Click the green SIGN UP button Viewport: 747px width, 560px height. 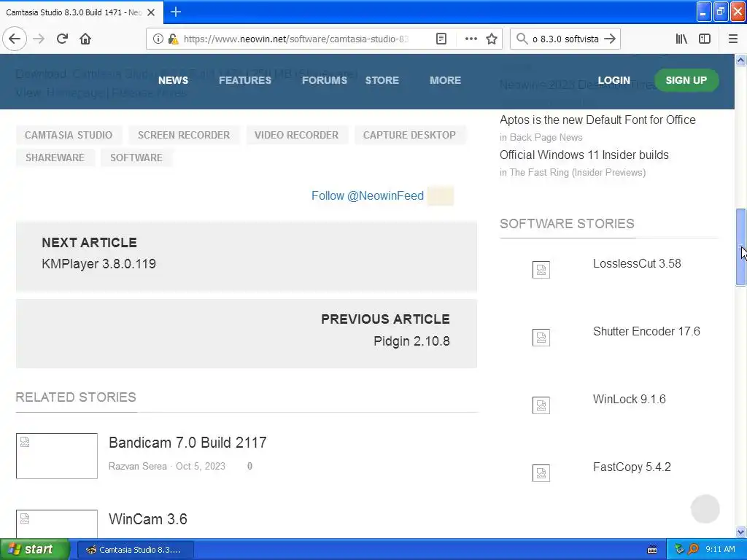(x=686, y=80)
